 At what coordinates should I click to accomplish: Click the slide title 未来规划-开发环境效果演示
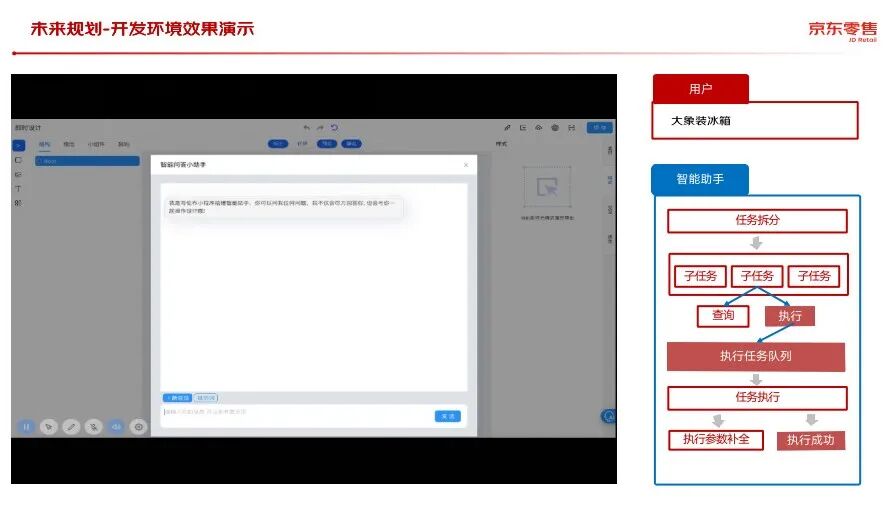[142, 29]
